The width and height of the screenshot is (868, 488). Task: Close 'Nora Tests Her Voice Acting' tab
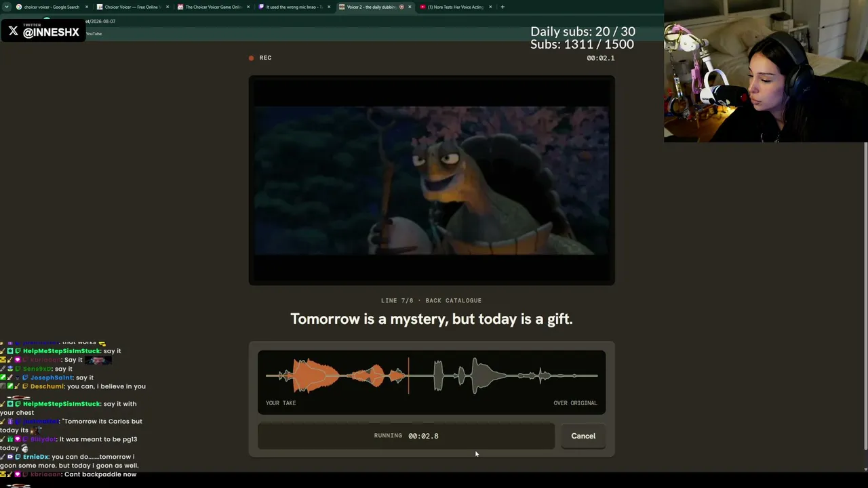tap(490, 7)
